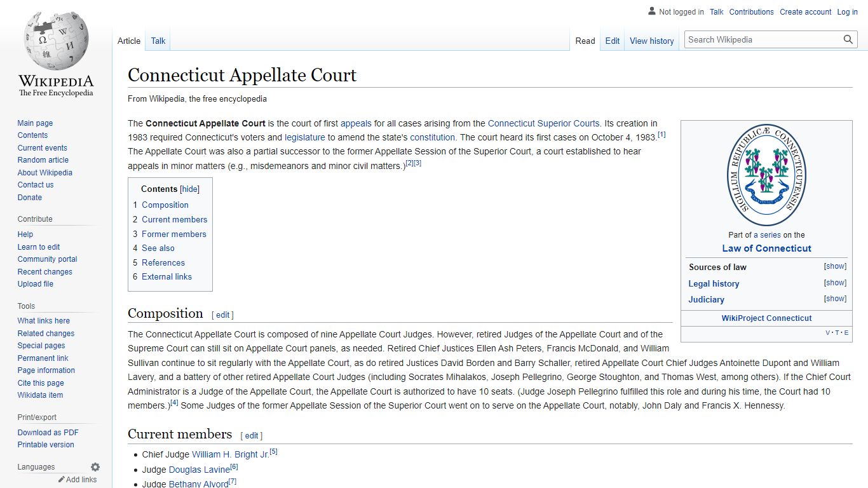Open Upload file
868x488 pixels.
pos(36,284)
